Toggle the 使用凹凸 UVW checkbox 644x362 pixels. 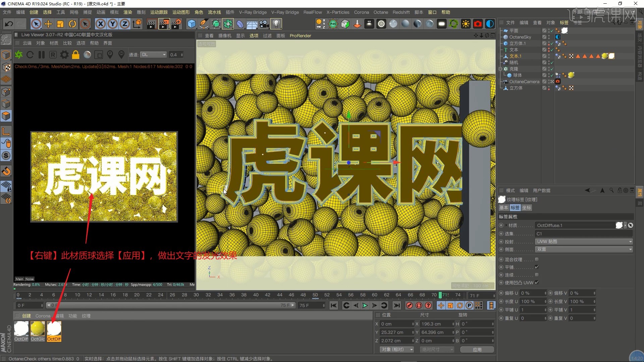click(x=537, y=283)
